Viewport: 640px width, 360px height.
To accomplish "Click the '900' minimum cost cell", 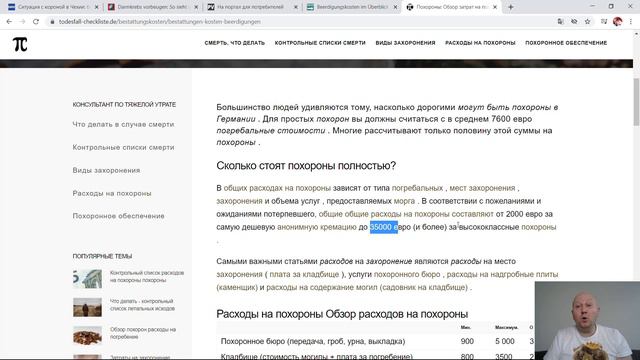I will click(467, 341).
